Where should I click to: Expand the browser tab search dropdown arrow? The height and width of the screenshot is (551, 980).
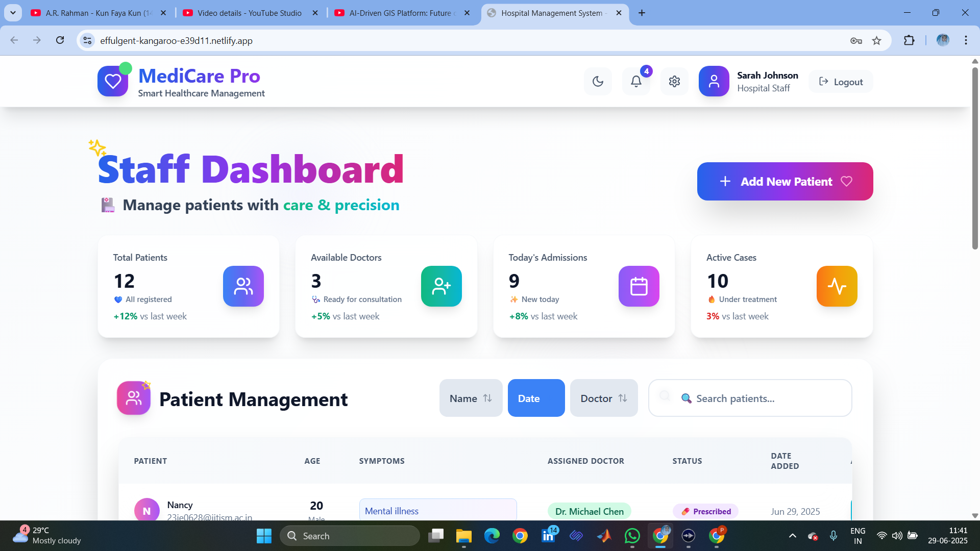[13, 13]
